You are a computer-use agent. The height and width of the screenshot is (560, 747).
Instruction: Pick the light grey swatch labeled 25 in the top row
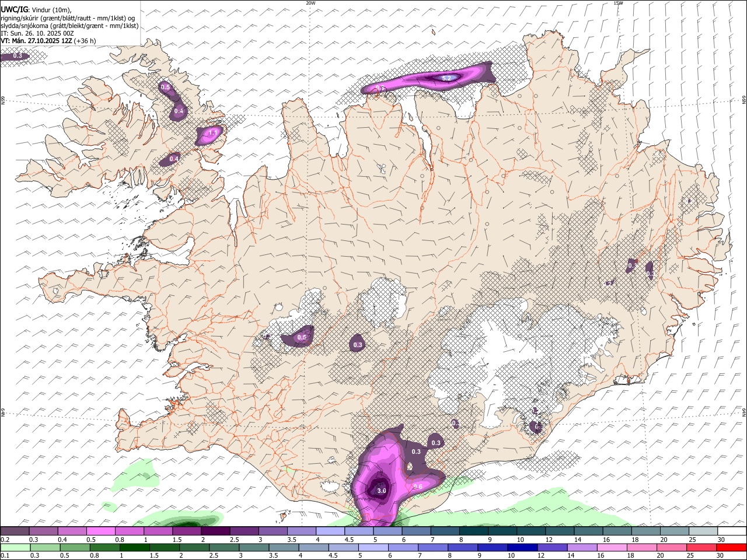703,531
